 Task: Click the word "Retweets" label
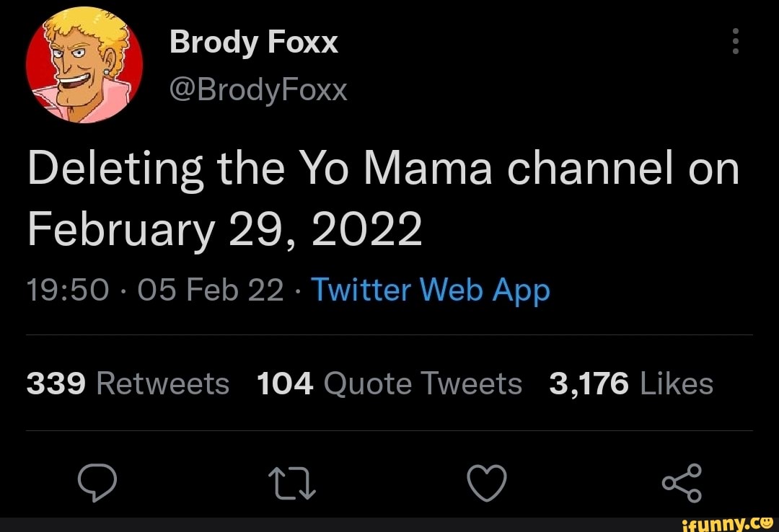(x=162, y=384)
